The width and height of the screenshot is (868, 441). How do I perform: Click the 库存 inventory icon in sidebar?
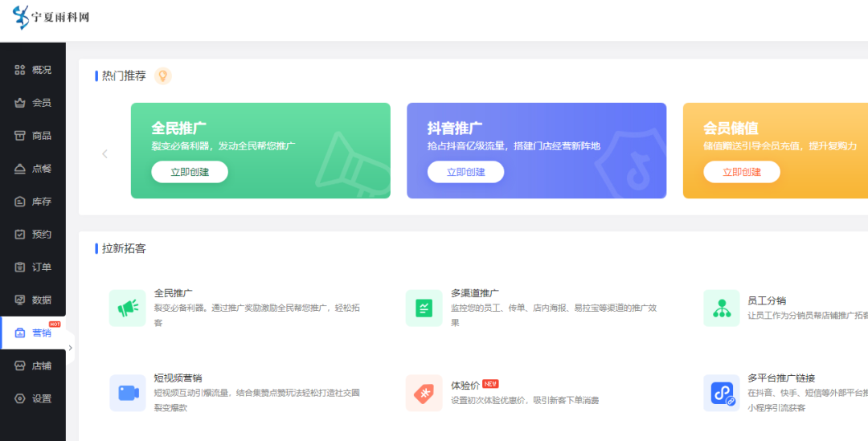coord(20,202)
